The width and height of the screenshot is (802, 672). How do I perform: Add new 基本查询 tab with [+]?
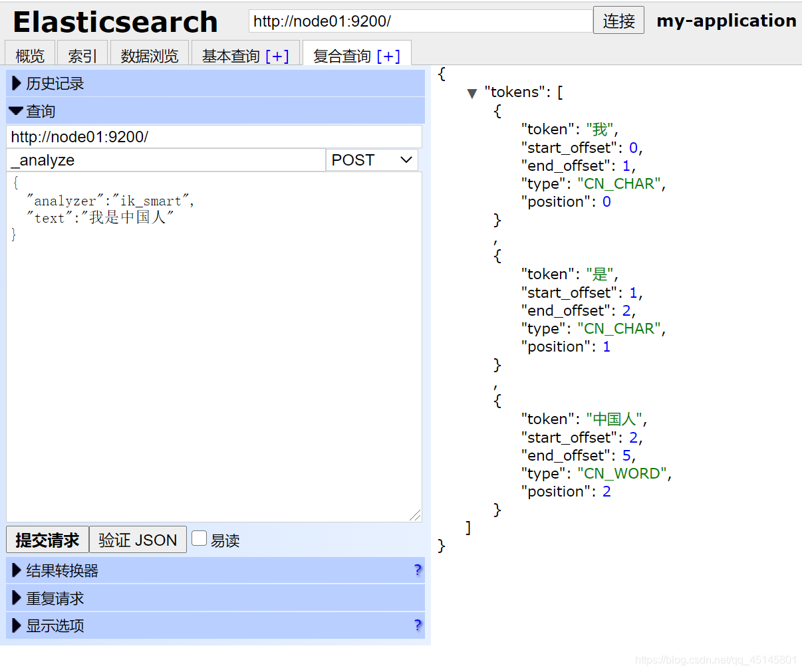(x=277, y=56)
